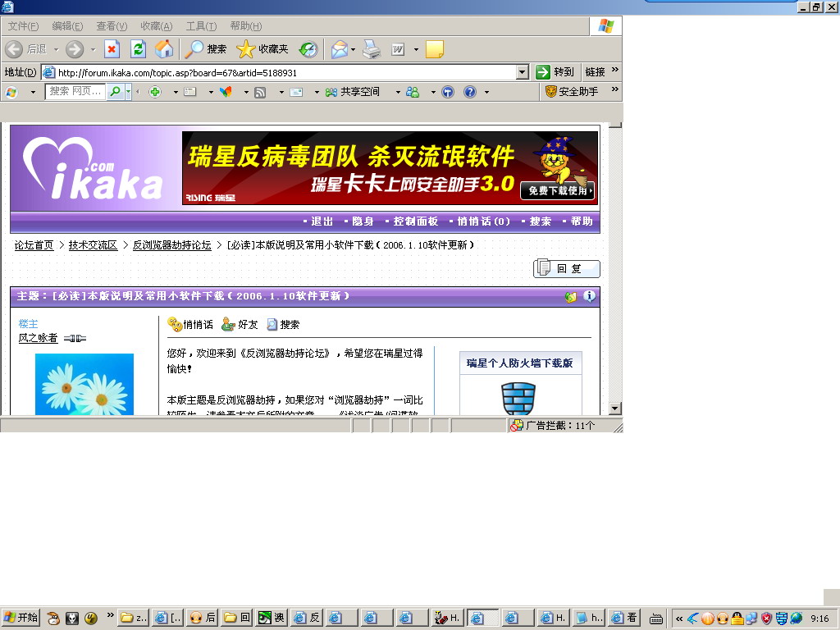Image resolution: width=840 pixels, height=630 pixels.
Task: Open the 收藏夹 favorites pane
Action: pyautogui.click(x=262, y=49)
